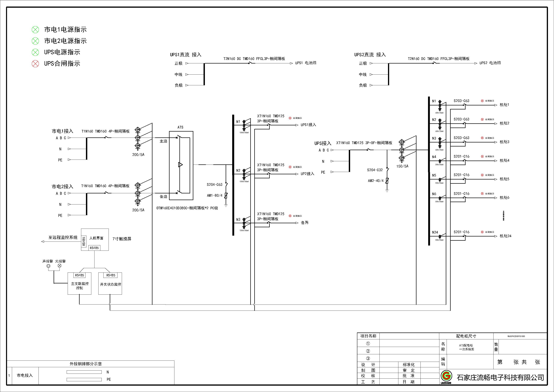This screenshot has width=554, height=392.
Task: Click the PE copper bar in the legend
Action: pyautogui.click(x=84, y=379)
